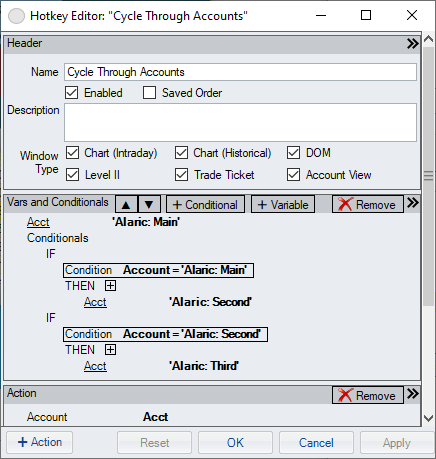436x459 pixels.
Task: Toggle the Trade Ticket checkbox
Action: (181, 175)
